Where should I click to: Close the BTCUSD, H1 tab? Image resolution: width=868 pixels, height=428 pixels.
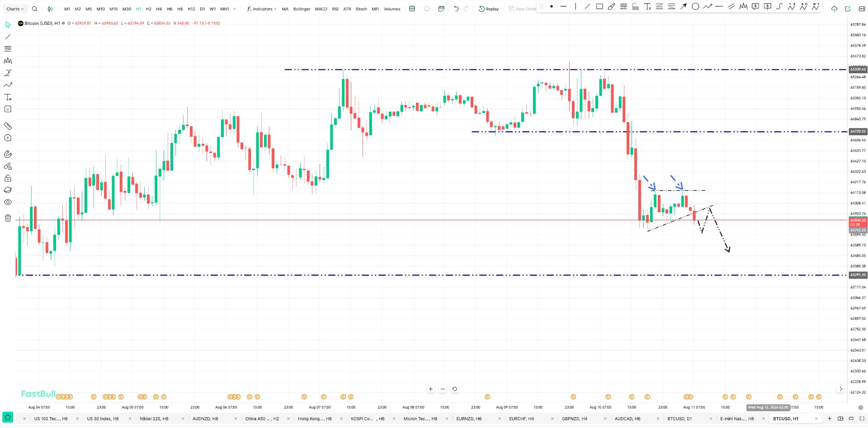(x=816, y=419)
